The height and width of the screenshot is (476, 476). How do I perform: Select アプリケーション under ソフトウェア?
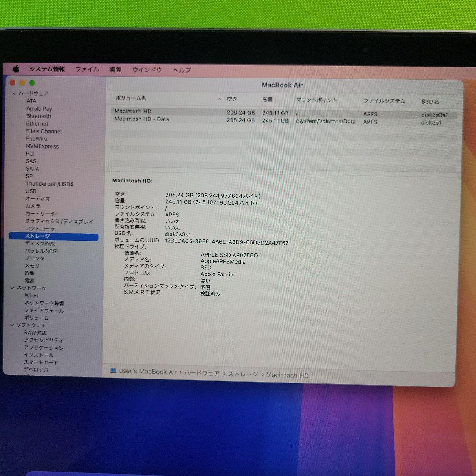(43, 347)
